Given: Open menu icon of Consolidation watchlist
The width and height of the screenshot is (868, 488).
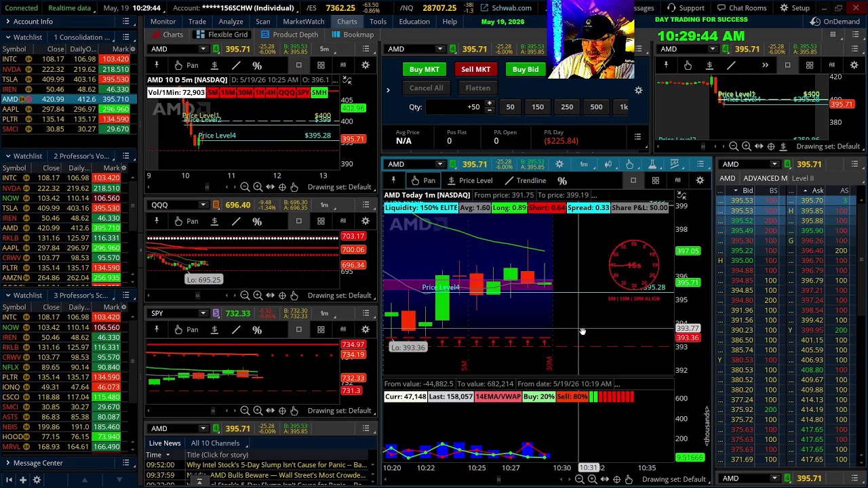Looking at the screenshot, I should [125, 37].
